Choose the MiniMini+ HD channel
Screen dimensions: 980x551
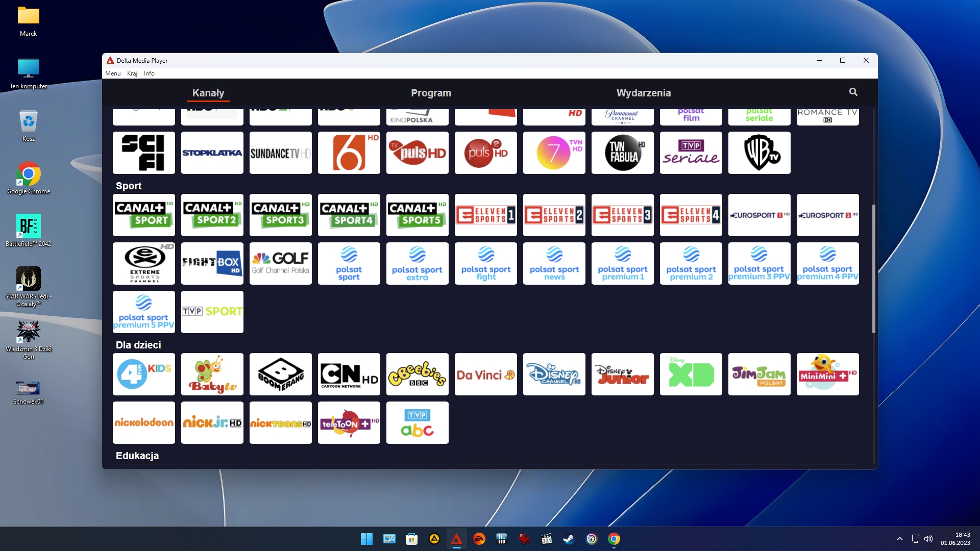click(x=828, y=374)
